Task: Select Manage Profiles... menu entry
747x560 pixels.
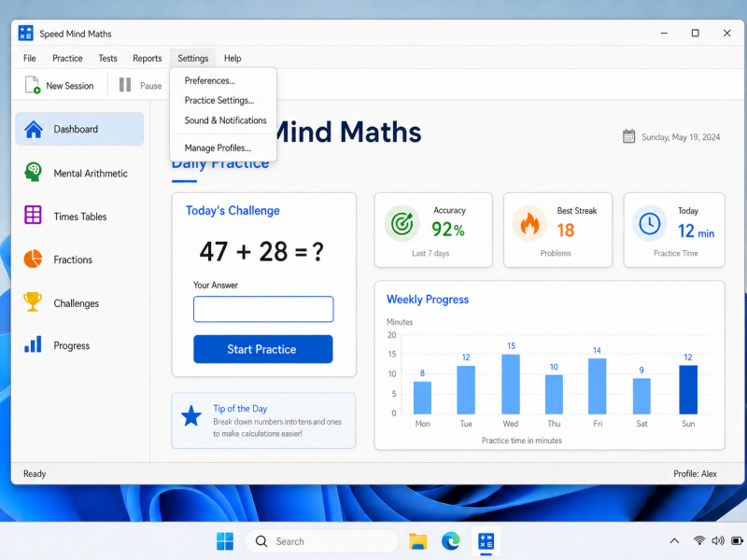Action: (223, 148)
